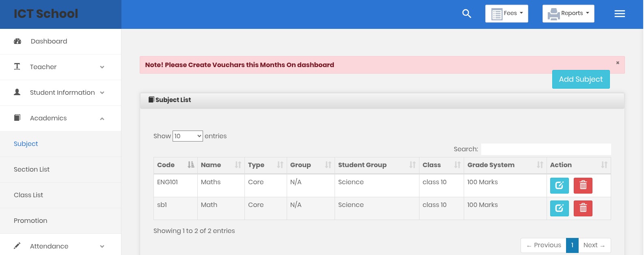This screenshot has height=255, width=644.
Task: Click the Subject List panel book icon
Action: point(151,99)
